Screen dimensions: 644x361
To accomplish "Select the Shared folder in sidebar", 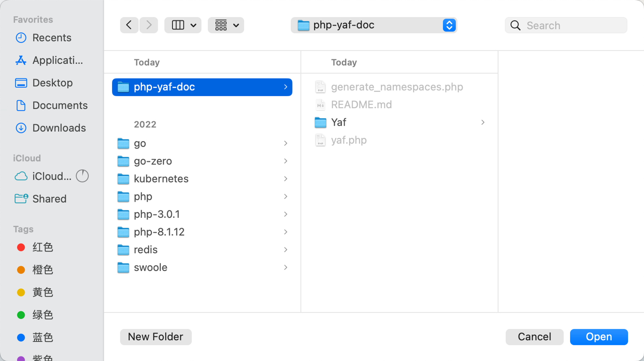I will point(49,199).
